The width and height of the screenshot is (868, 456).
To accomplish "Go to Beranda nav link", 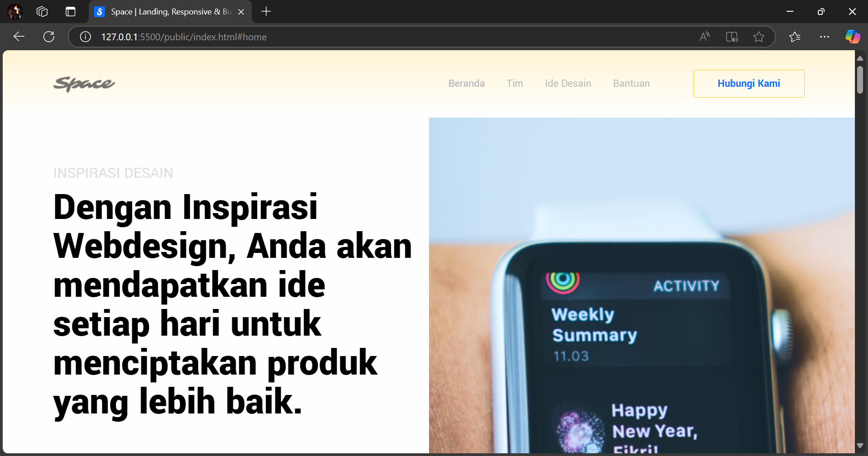I will (x=467, y=84).
